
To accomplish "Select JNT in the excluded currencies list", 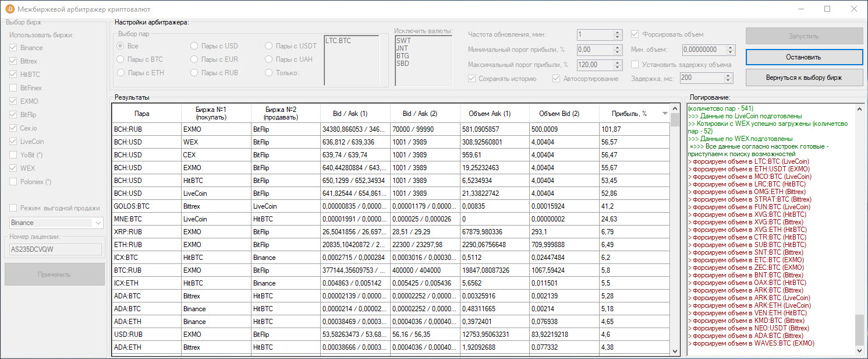I will pyautogui.click(x=402, y=48).
